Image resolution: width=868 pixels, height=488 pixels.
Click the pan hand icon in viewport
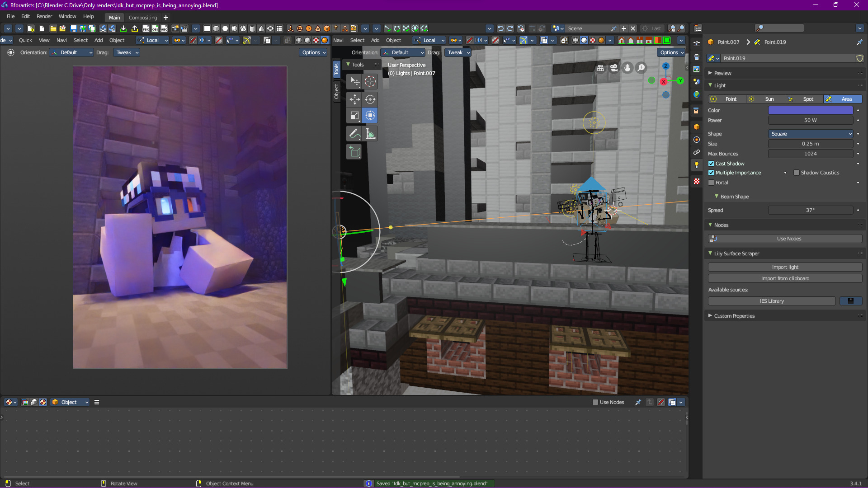click(627, 68)
